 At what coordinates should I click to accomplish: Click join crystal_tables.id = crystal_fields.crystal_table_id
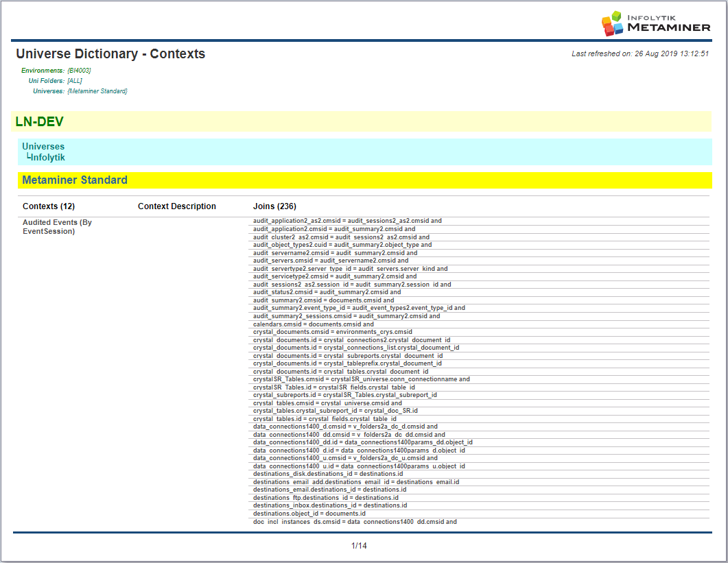click(325, 419)
